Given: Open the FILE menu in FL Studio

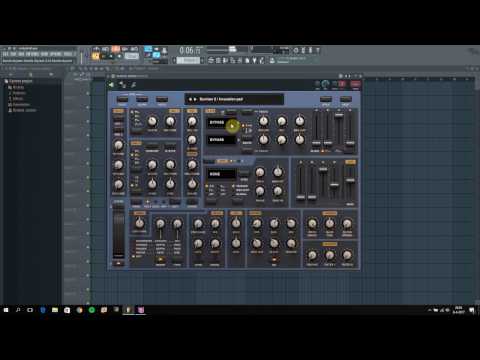Looking at the screenshot, I should pos(6,54).
